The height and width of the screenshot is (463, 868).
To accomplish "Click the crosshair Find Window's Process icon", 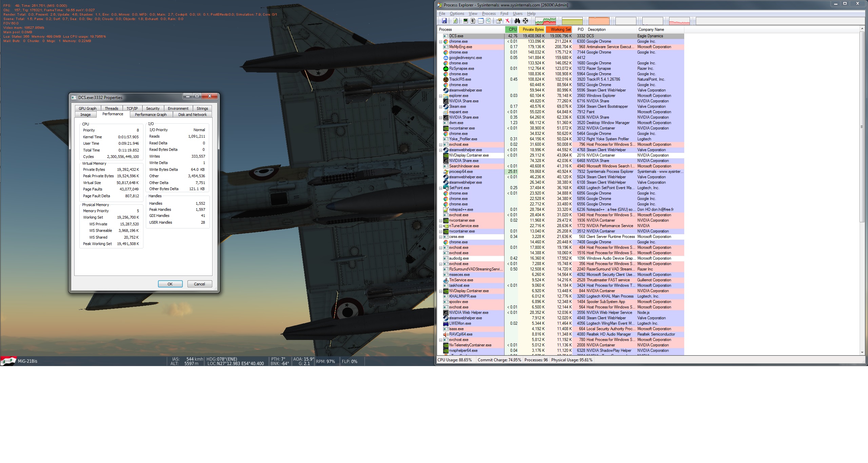I will pos(526,21).
